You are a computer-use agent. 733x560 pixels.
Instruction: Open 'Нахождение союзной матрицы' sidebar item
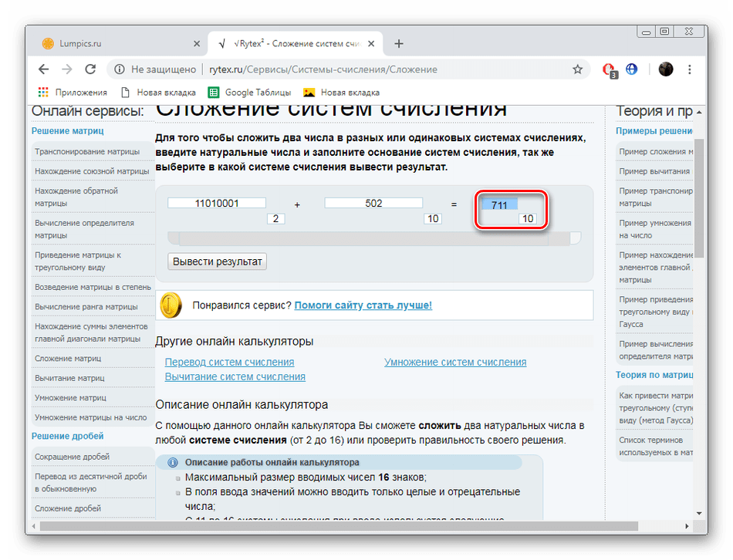tap(92, 171)
